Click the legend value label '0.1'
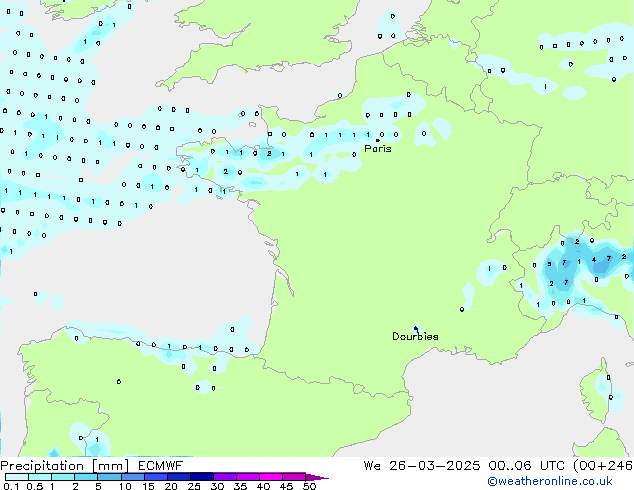Viewport: 634px width, 490px height. pyautogui.click(x=11, y=486)
